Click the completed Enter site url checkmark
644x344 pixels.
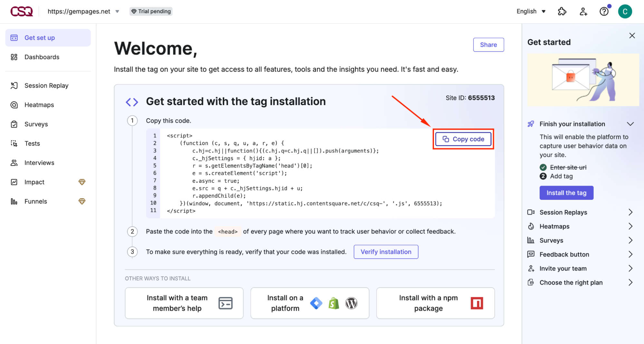click(x=543, y=167)
